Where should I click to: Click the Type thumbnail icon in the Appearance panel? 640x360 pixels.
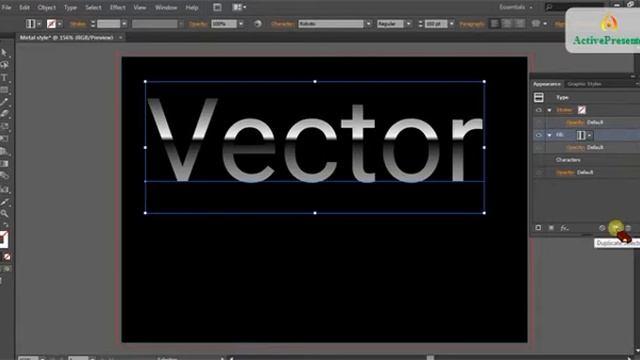coord(539,98)
